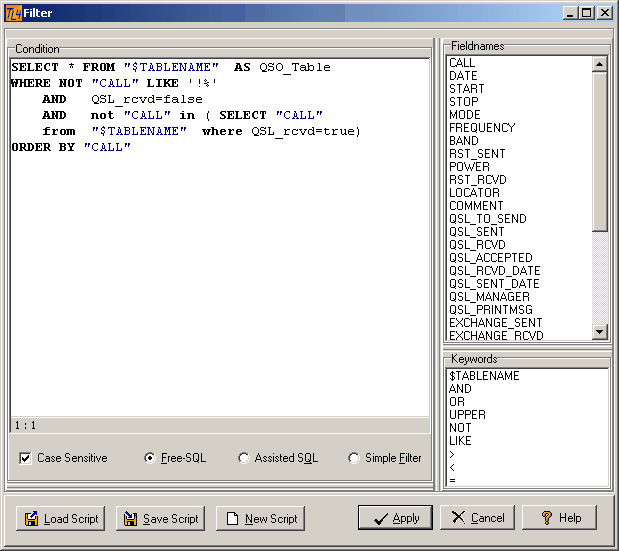
Task: Select QSL_SENT in the Fieldnames list
Action: 477,232
